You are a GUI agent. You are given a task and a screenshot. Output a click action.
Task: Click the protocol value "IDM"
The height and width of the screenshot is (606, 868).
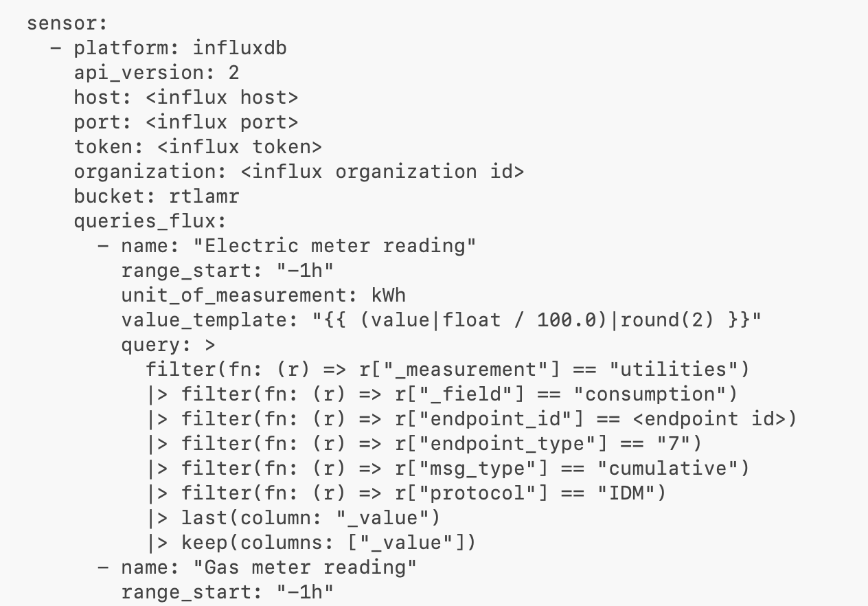pyautogui.click(x=625, y=493)
